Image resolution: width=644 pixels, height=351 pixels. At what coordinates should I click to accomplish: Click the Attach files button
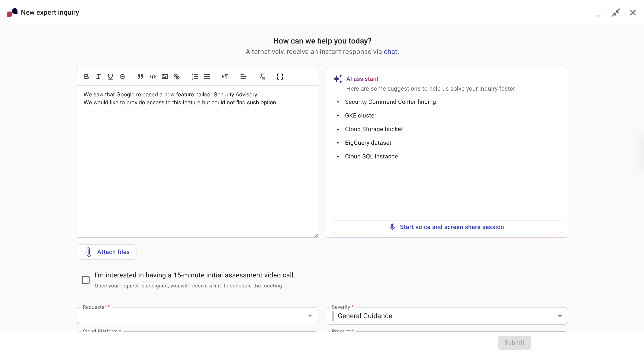[106, 252]
